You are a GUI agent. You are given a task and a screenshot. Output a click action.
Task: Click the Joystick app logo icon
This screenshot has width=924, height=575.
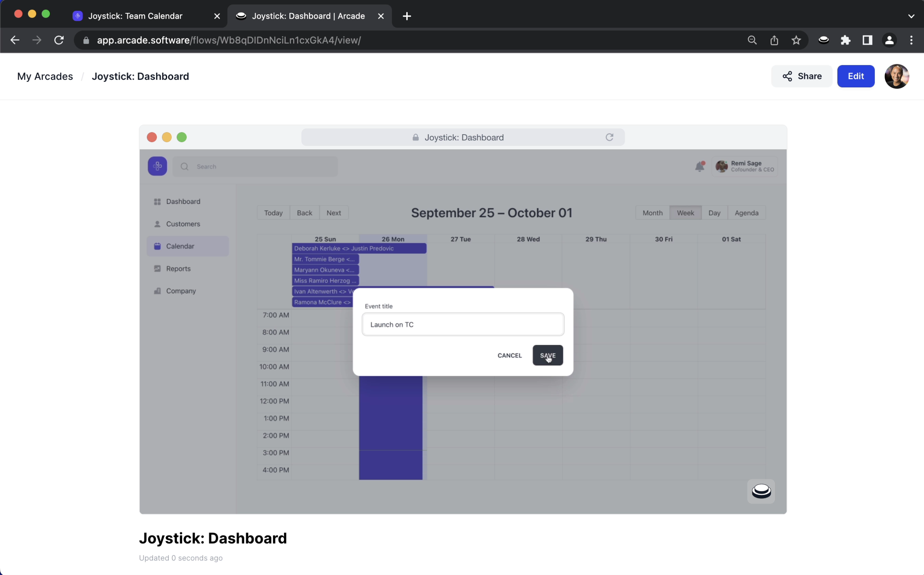[157, 166]
